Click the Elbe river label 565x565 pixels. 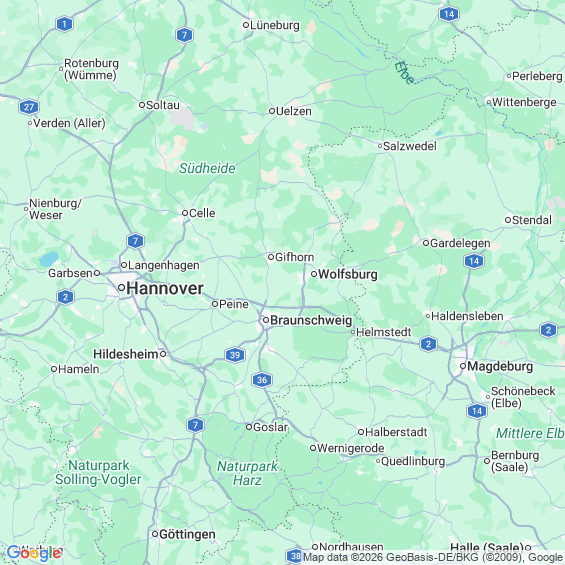[404, 72]
